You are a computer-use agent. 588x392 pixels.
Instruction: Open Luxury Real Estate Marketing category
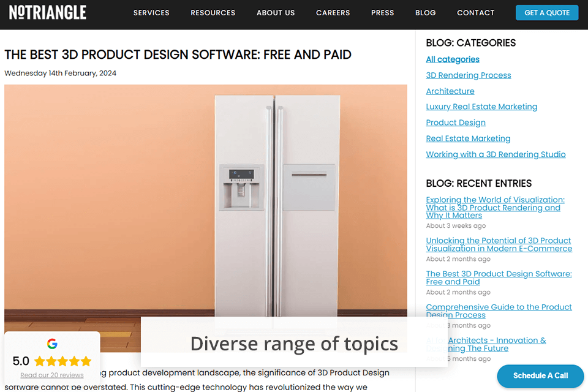[481, 107]
